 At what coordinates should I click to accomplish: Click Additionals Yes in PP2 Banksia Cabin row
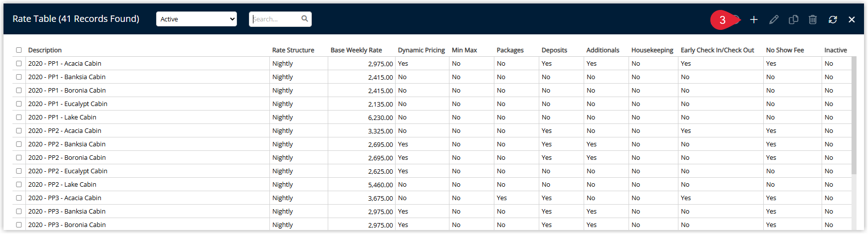coord(592,144)
